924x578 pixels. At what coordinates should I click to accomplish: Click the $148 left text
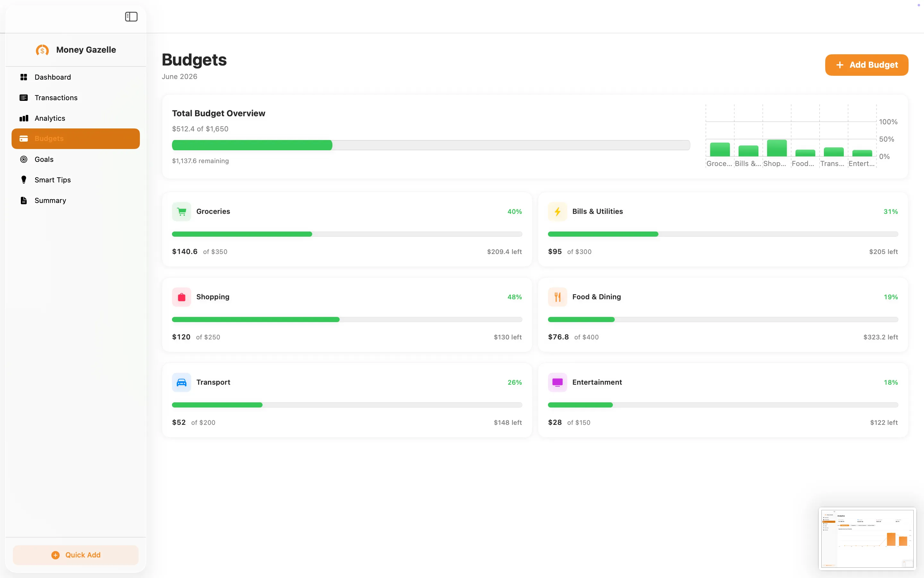click(x=508, y=423)
